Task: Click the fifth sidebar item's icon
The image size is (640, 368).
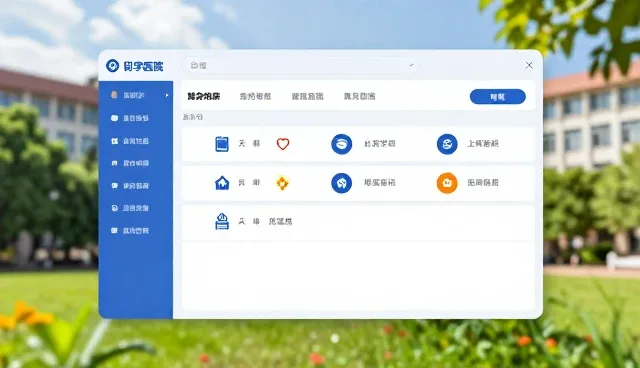Action: tap(114, 186)
